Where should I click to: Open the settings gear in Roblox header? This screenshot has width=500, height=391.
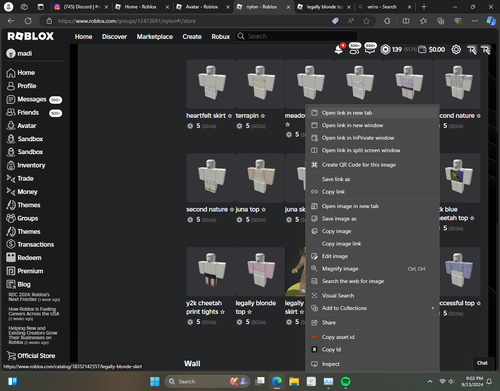coord(456,50)
